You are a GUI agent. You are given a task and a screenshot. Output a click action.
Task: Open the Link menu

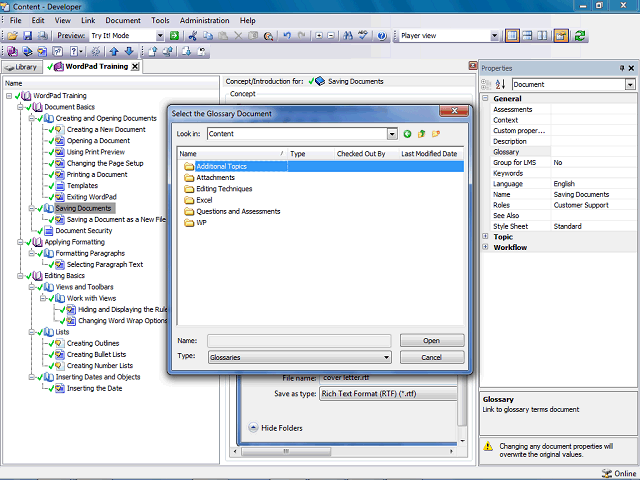[88, 20]
